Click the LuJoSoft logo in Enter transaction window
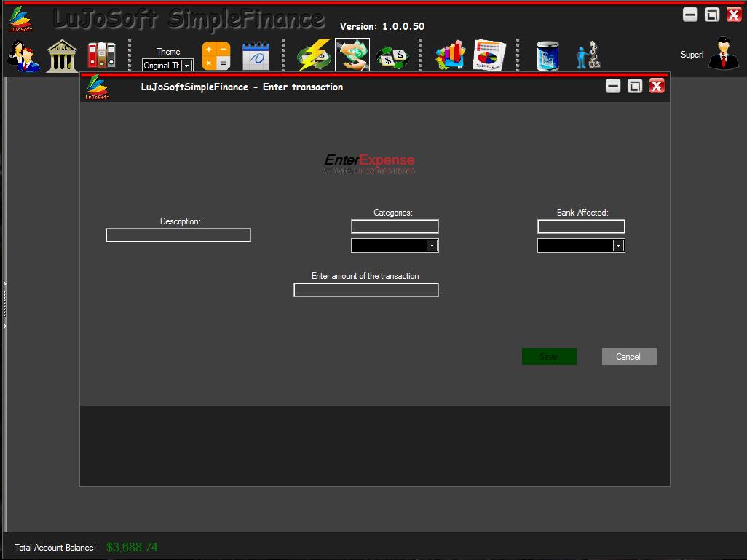 coord(97,87)
